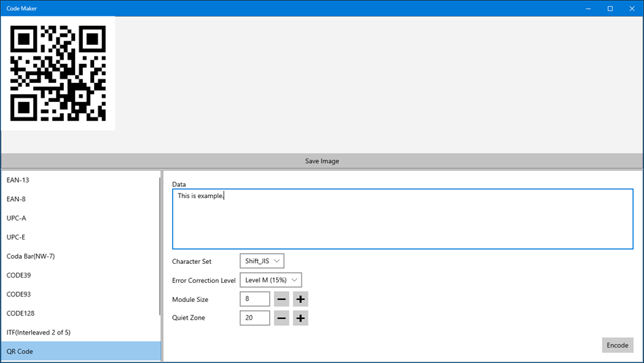Screen dimensions: 644x363
Task: Minimize the Code Maker window
Action: (588, 8)
